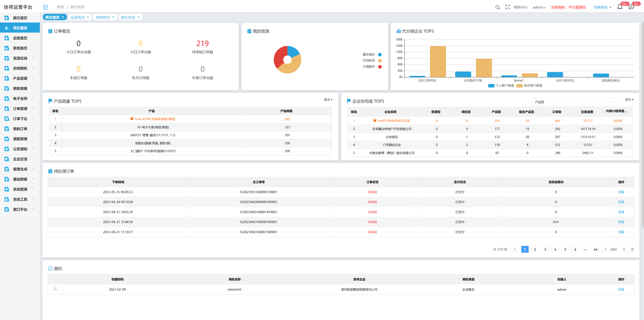Open the chat messages icon
Image resolution: width=644 pixels, height=320 pixels.
[x=631, y=7]
